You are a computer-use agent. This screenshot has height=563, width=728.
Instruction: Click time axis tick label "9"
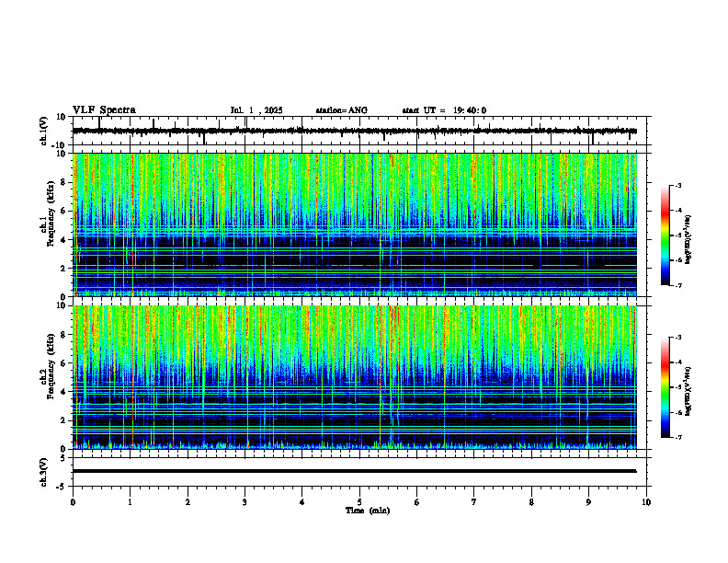coord(588,502)
